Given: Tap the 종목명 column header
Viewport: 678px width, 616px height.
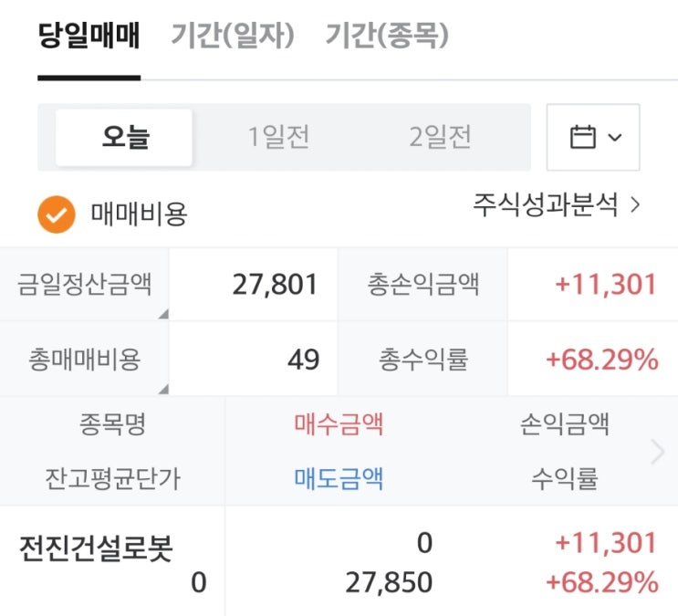Looking at the screenshot, I should (x=112, y=424).
